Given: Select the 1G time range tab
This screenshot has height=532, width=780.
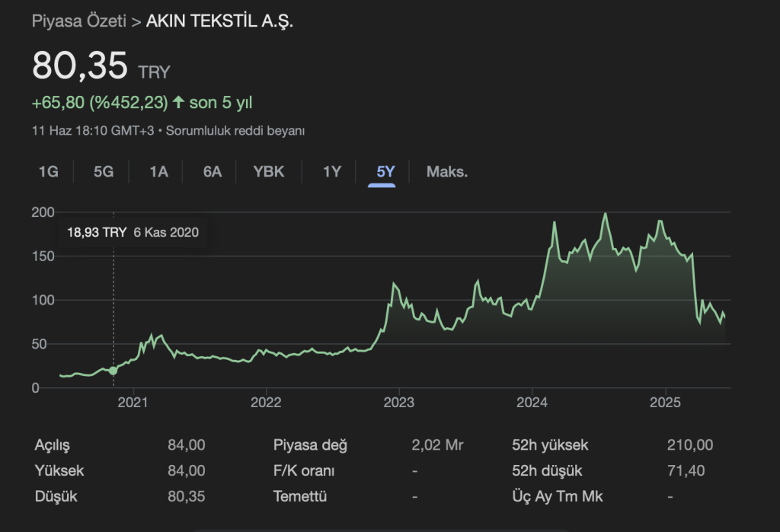Looking at the screenshot, I should [48, 171].
